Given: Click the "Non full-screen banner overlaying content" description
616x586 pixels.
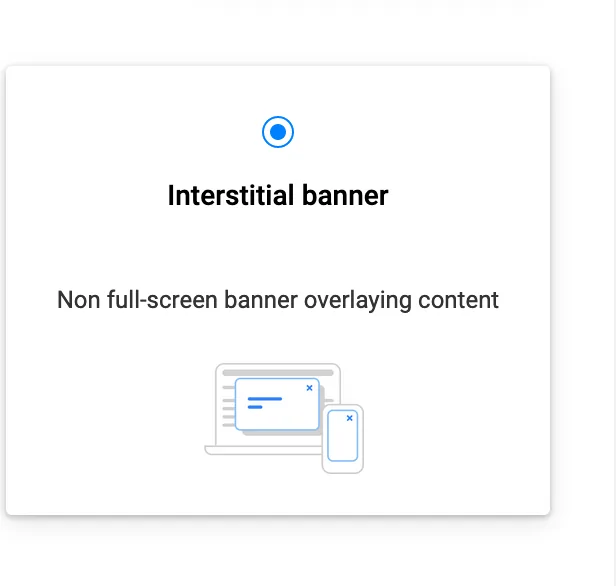Looking at the screenshot, I should (277, 300).
